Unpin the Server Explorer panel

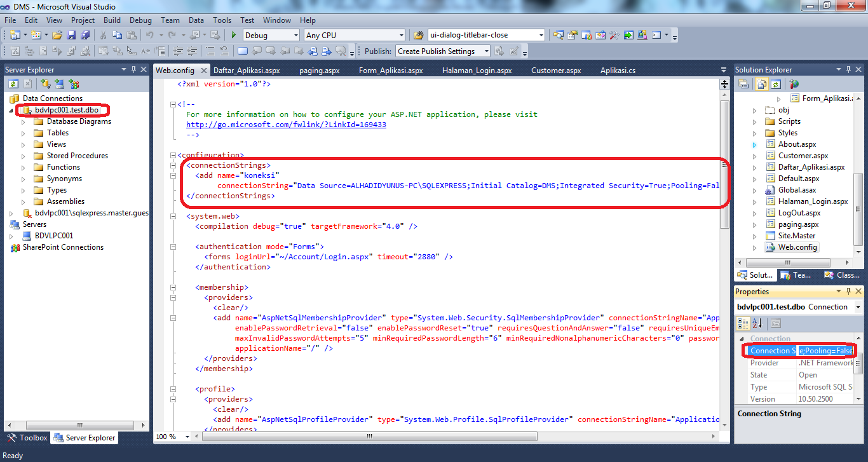[x=134, y=69]
